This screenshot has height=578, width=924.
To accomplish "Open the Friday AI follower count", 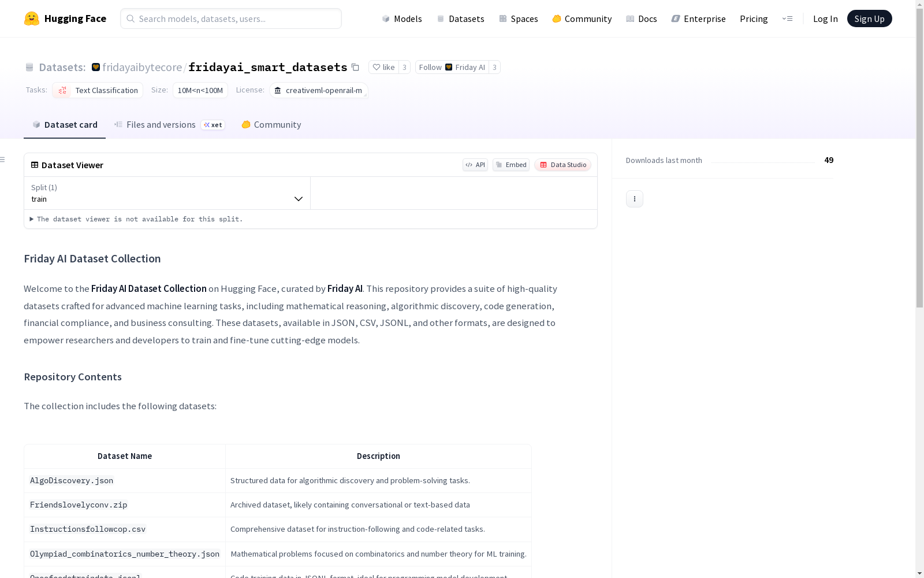I will click(494, 67).
